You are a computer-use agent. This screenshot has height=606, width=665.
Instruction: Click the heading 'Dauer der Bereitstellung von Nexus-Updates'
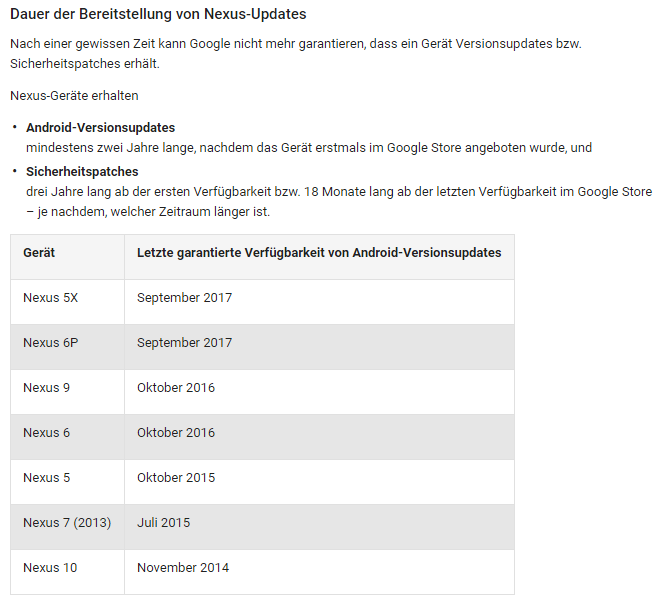(x=158, y=15)
